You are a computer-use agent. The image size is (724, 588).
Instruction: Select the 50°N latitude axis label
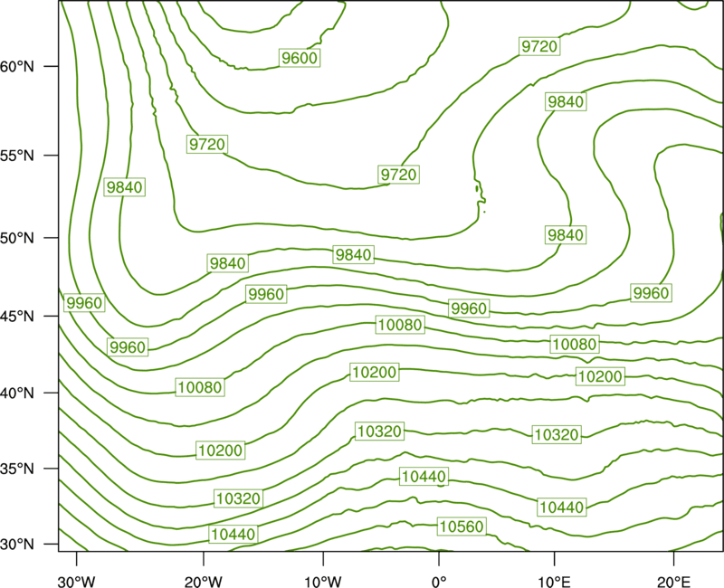(x=17, y=238)
